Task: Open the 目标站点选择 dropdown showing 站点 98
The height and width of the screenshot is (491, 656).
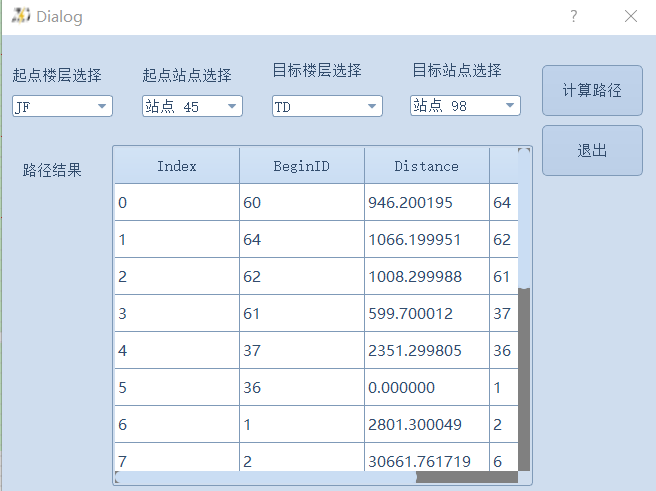Action: [x=465, y=105]
